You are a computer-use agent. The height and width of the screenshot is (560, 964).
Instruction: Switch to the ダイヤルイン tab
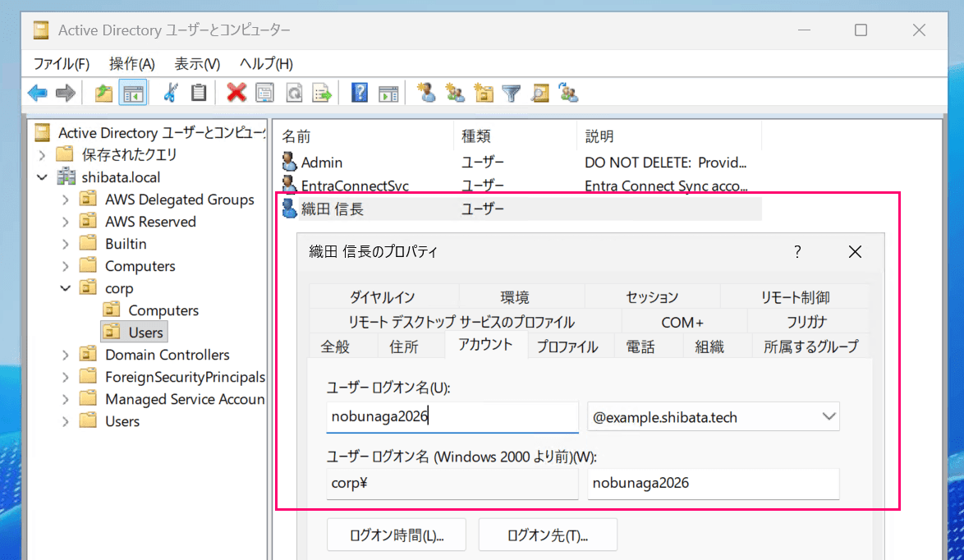(383, 297)
